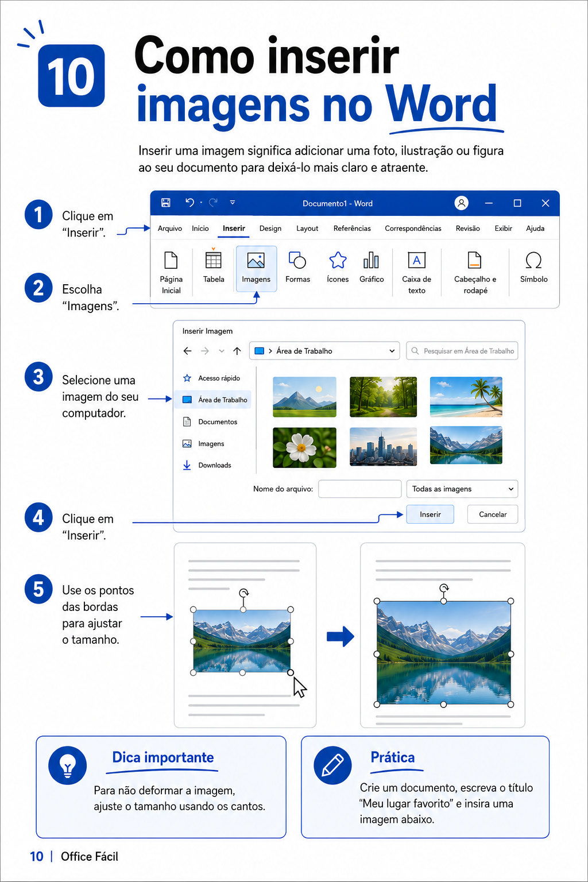The height and width of the screenshot is (882, 588).
Task: Open the Exibir tab
Action: pyautogui.click(x=504, y=229)
